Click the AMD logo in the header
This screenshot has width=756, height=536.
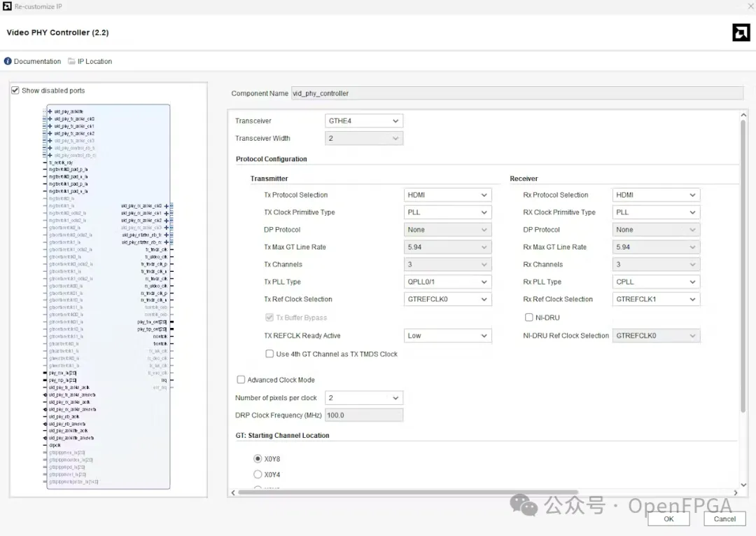(x=741, y=32)
